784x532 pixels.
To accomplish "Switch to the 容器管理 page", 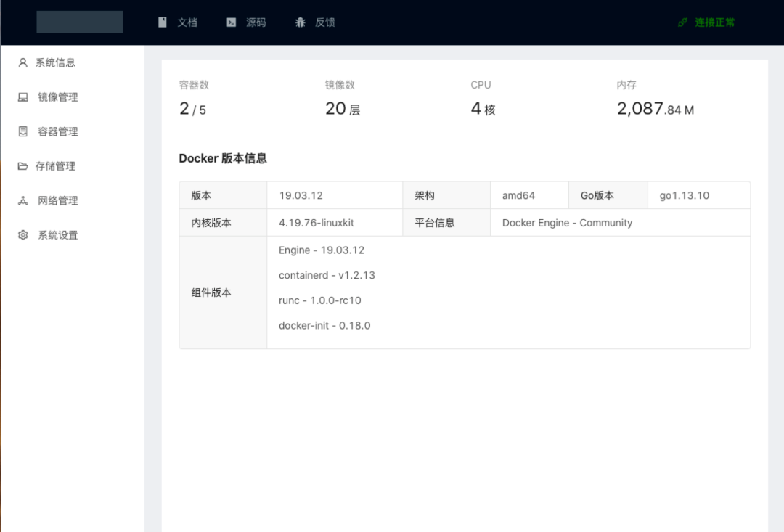I will 57,131.
